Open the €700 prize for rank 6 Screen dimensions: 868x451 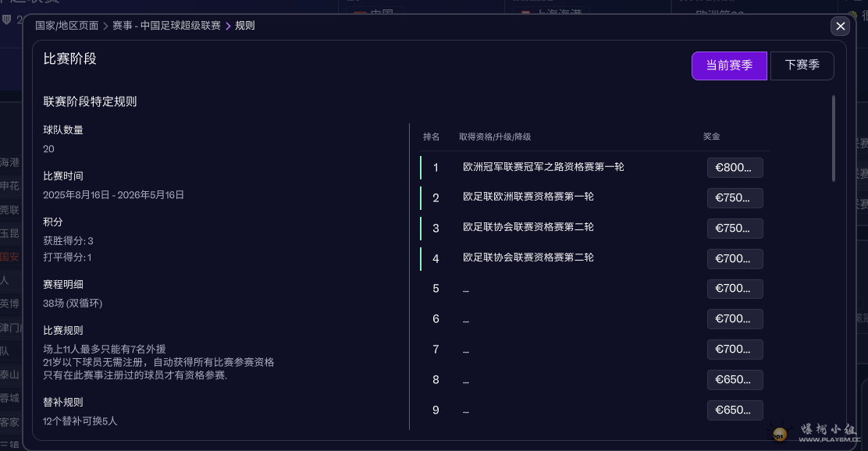(x=735, y=319)
